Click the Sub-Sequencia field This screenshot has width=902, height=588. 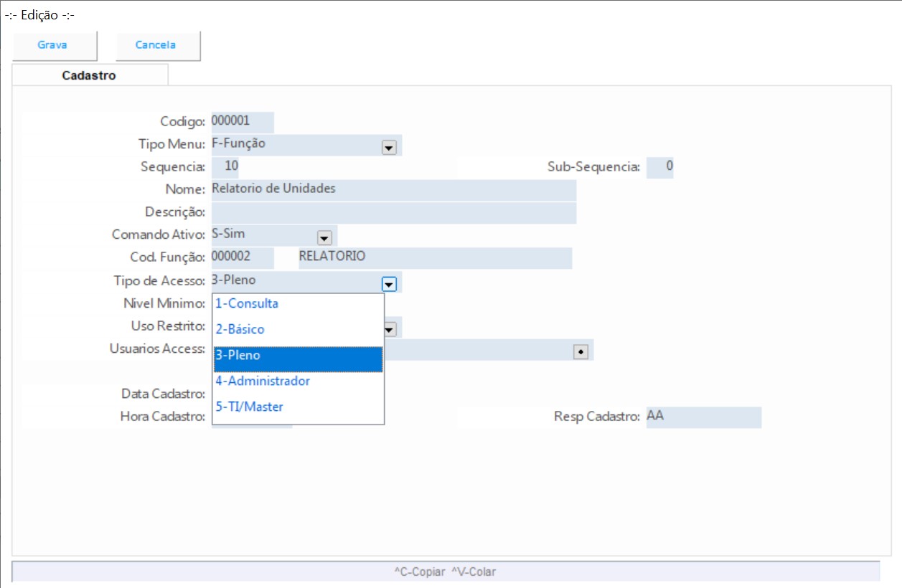coord(659,167)
